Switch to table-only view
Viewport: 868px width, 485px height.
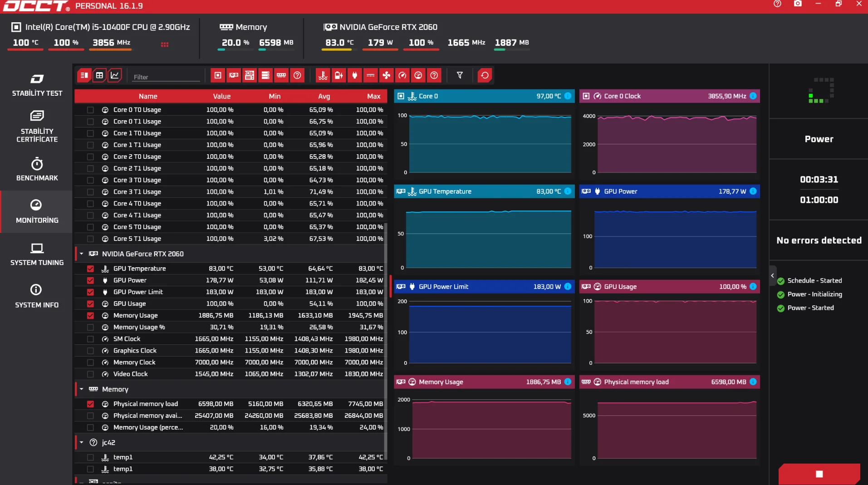(x=99, y=75)
